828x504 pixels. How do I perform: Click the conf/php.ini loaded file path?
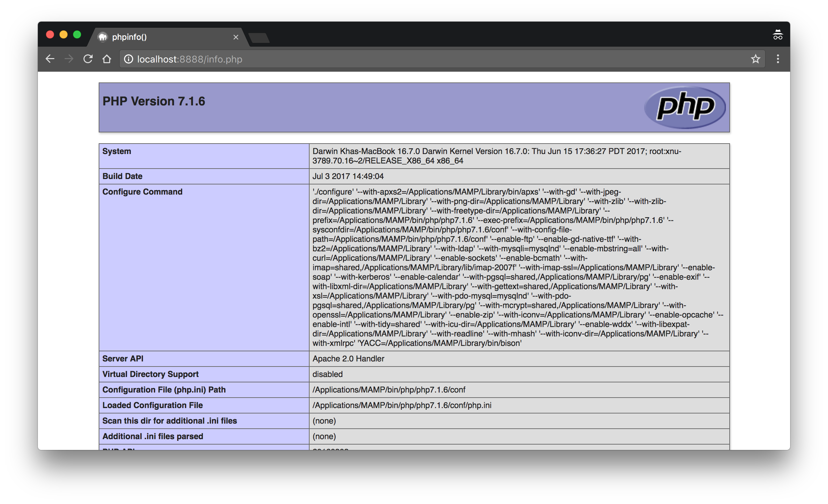[402, 405]
